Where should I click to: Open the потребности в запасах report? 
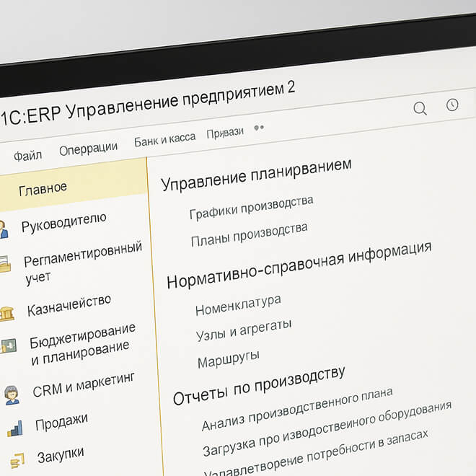coord(316,453)
